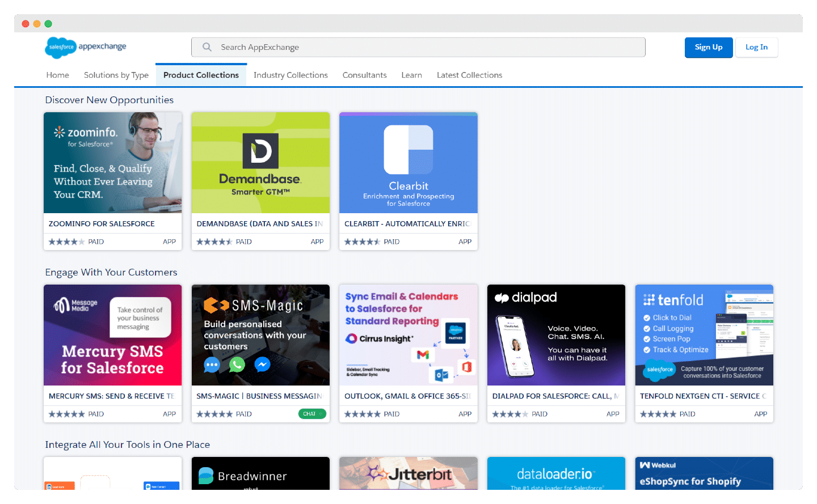Click the Engage With Your Customers heading
This screenshot has width=817, height=504.
point(111,272)
